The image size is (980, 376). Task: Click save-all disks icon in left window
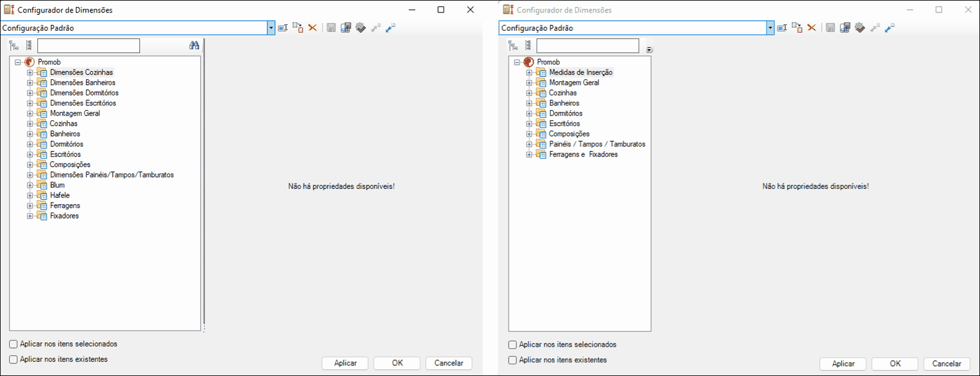[x=346, y=28]
